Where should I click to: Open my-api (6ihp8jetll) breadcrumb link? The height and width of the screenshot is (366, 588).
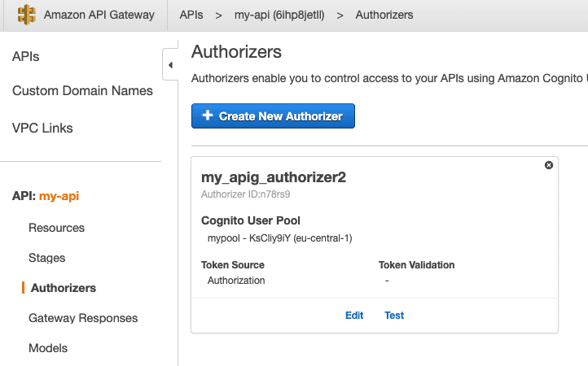click(x=279, y=15)
